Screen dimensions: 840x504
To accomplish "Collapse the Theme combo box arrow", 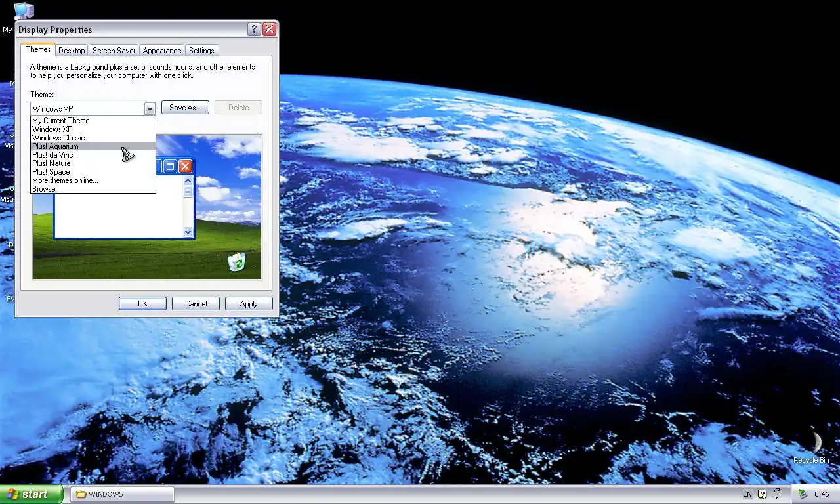I will click(150, 108).
